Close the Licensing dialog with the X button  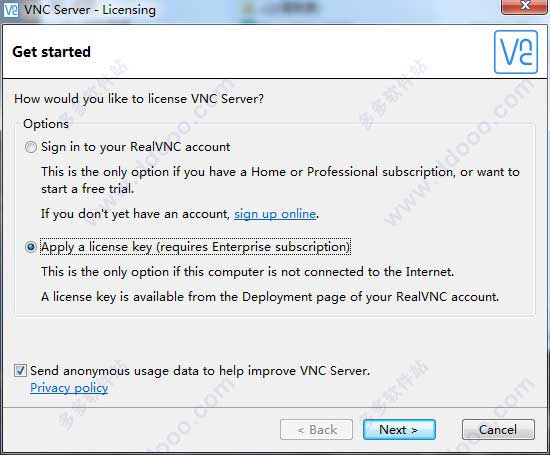[x=525, y=6]
